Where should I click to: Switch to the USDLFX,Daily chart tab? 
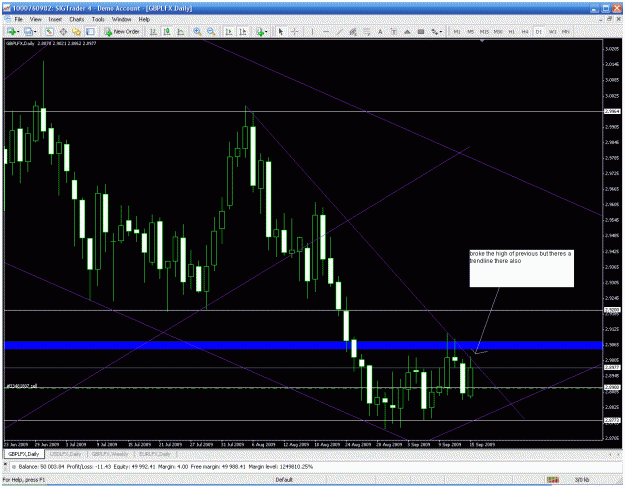point(67,454)
